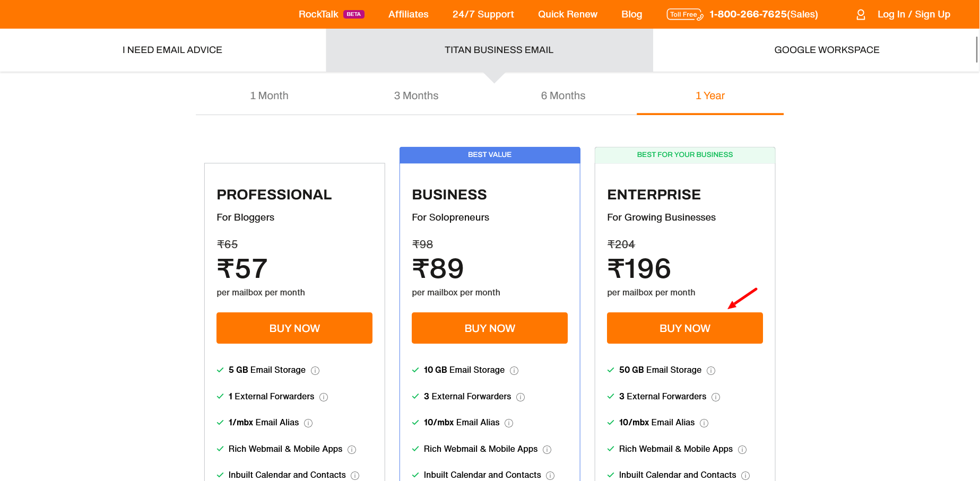The height and width of the screenshot is (481, 980).
Task: Click the For Solopreneurs subtitle
Action: click(x=450, y=217)
